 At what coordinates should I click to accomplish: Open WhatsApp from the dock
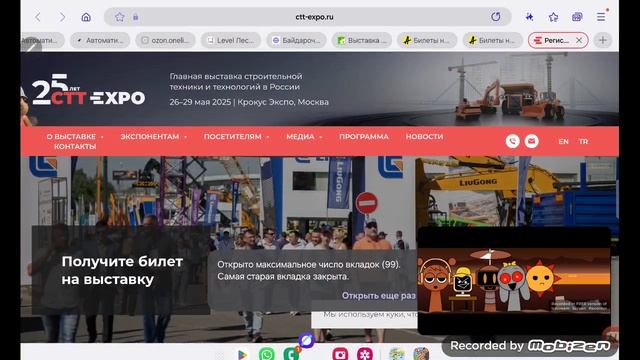click(x=267, y=354)
